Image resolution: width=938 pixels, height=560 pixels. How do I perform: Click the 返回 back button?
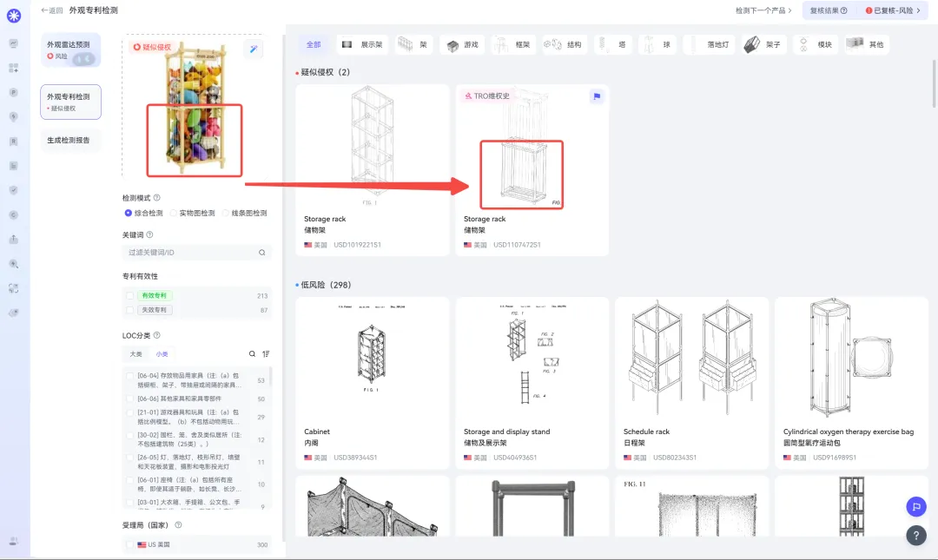tap(51, 10)
